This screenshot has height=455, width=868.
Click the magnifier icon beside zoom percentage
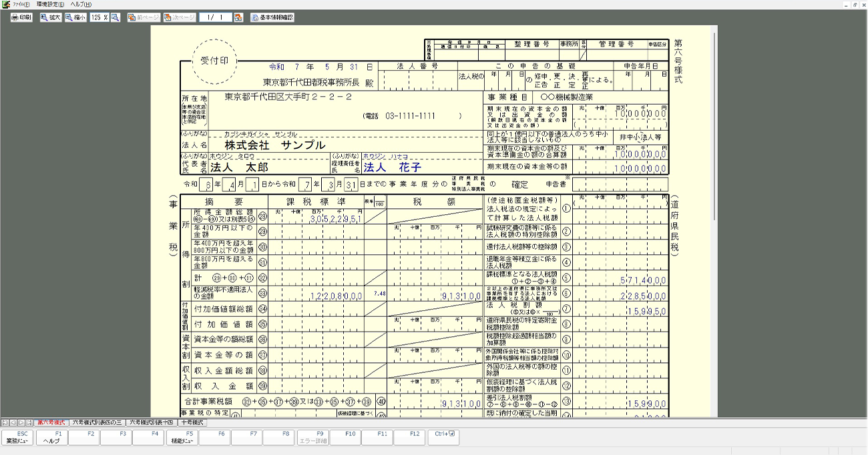(x=115, y=17)
